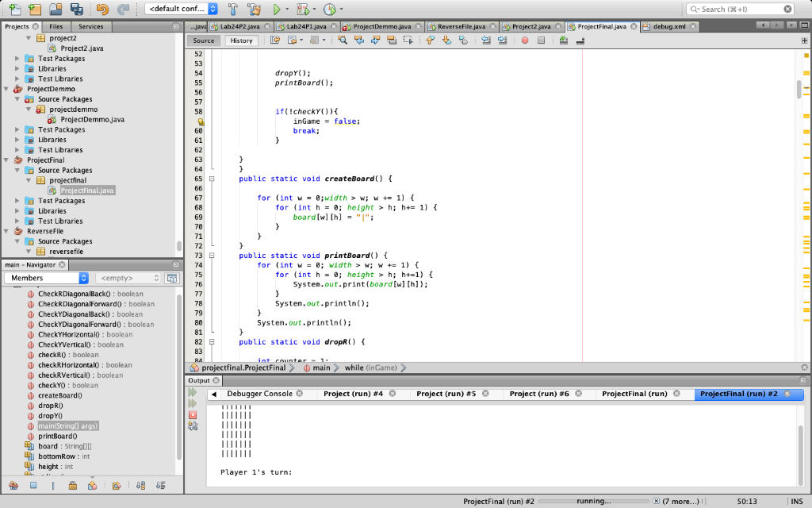Click the Undo arrow icon
The width and height of the screenshot is (812, 508).
pos(102,9)
